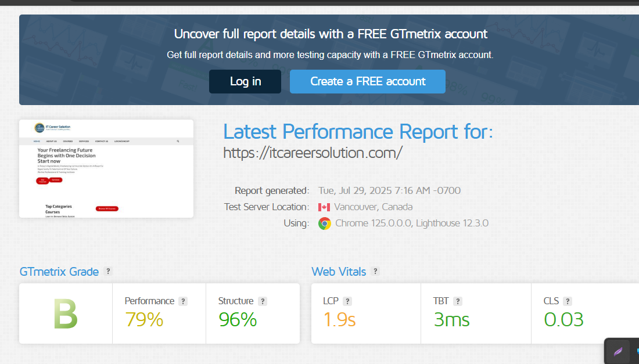The height and width of the screenshot is (364, 639).
Task: Open the TBT metric help icon
Action: click(458, 301)
